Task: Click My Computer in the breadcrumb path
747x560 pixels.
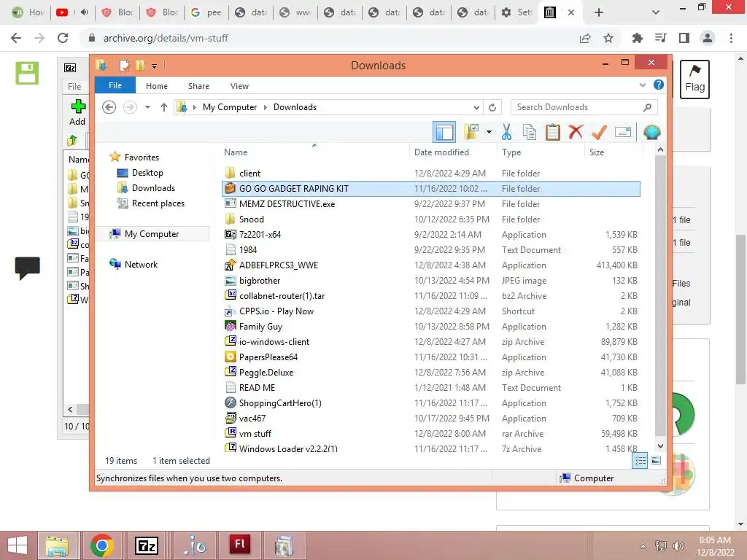Action: click(230, 107)
